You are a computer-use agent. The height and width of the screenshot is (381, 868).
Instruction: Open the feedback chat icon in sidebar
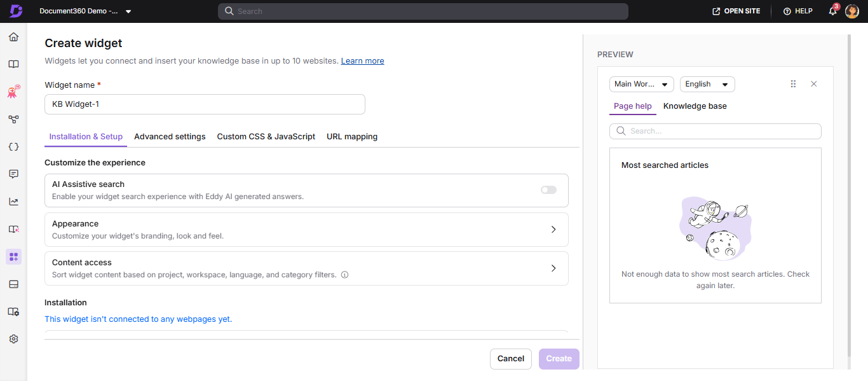(13, 174)
